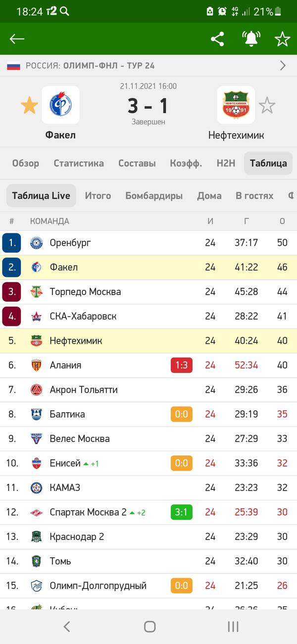Tap the notification bell icon
This screenshot has height=644, width=297.
(251, 39)
